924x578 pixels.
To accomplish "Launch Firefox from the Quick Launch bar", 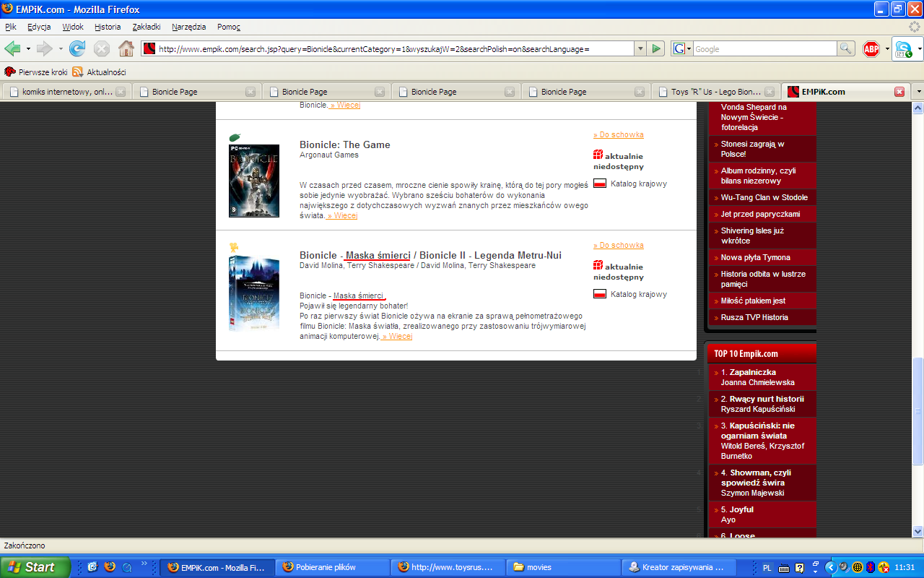I will click(110, 567).
